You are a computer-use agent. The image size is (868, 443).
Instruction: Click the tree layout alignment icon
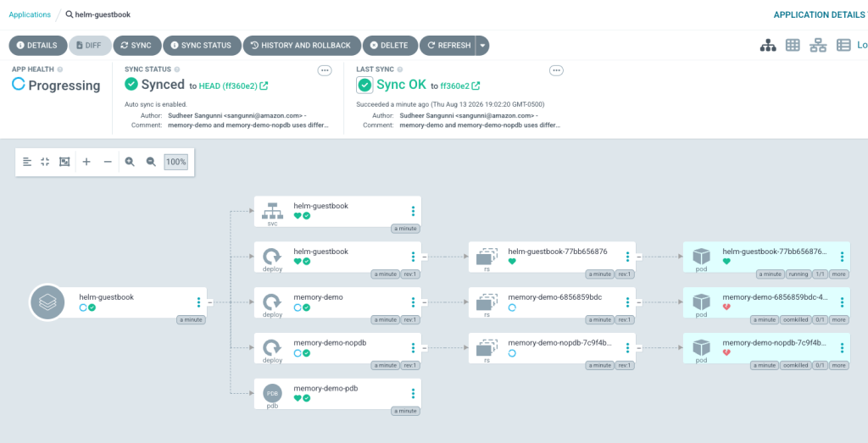[x=27, y=162]
